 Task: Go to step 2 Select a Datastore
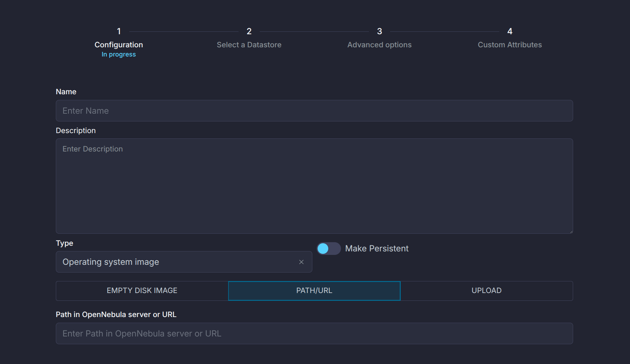point(249,38)
